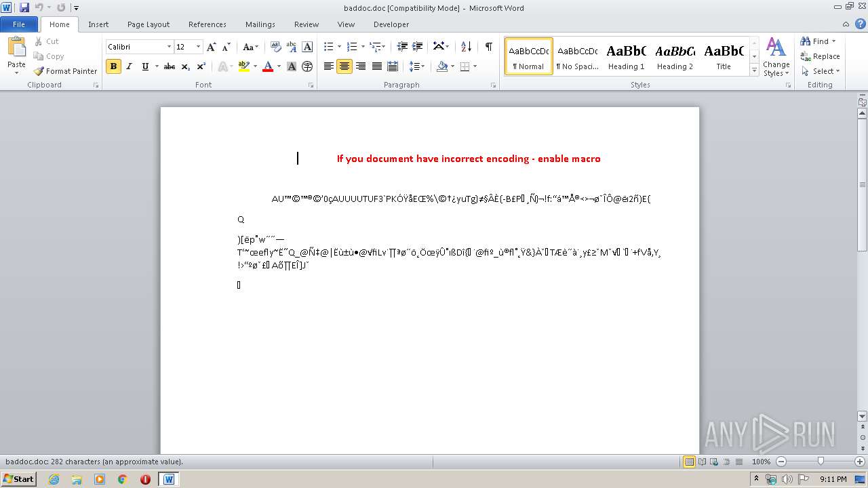Apply the Heading 1 style
Image resolution: width=868 pixels, height=488 pixels.
(x=626, y=56)
